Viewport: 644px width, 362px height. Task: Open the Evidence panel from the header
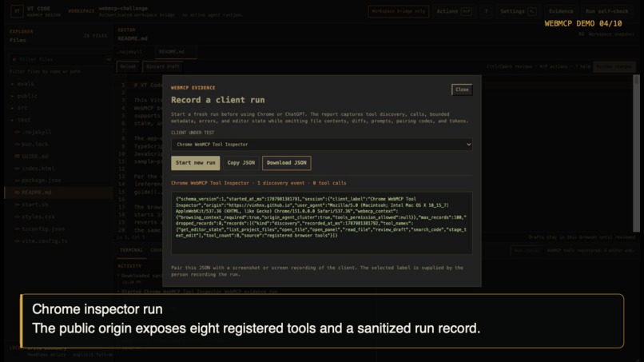[561, 11]
